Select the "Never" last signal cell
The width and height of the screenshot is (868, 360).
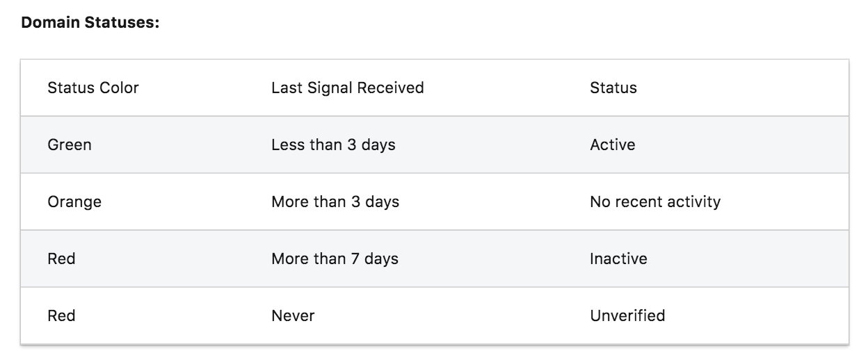[293, 316]
